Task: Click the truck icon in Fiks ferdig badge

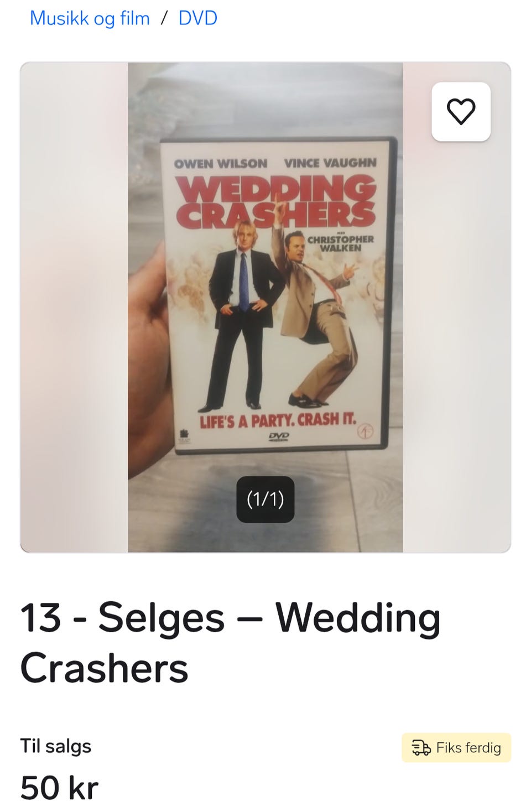Action: pos(421,748)
